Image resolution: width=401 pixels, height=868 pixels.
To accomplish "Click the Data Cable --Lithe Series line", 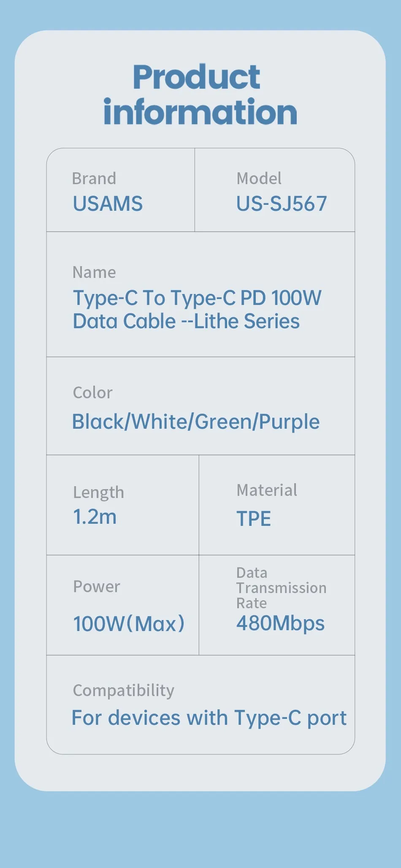I will [186, 321].
